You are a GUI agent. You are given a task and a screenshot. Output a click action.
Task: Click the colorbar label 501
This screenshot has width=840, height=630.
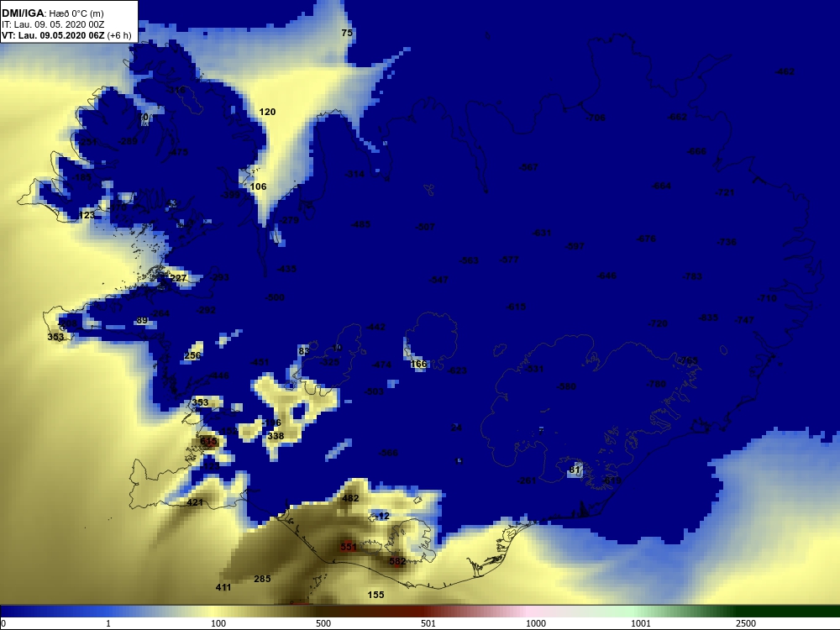tap(428, 623)
